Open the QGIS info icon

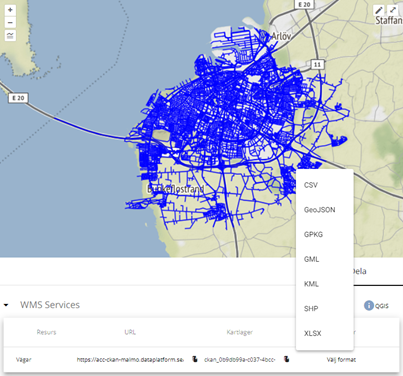pos(369,305)
